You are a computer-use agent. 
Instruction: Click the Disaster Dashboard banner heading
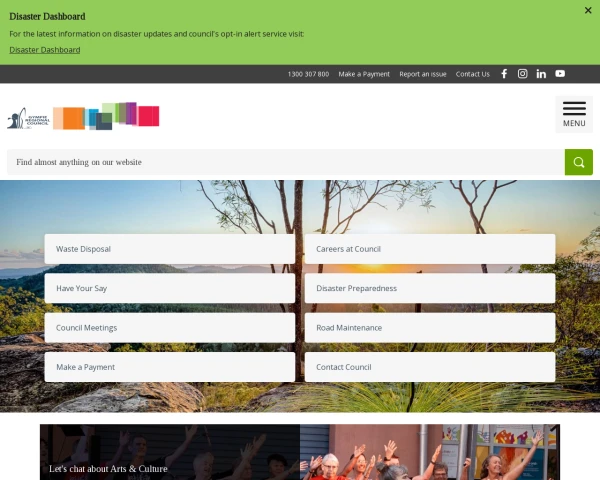47,16
